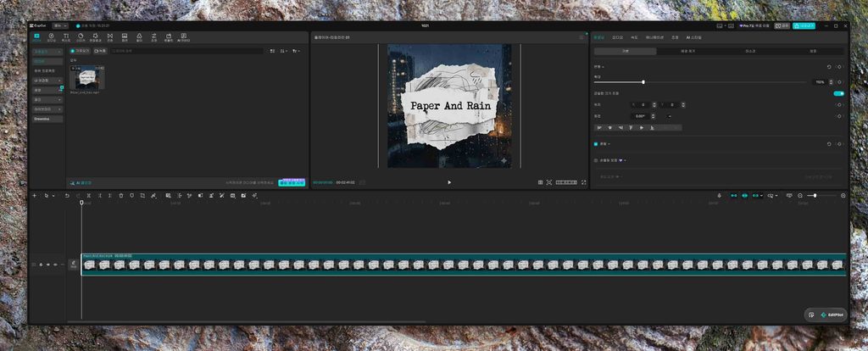The height and width of the screenshot is (351, 868).
Task: Click the preview player menu icon
Action: point(581,37)
